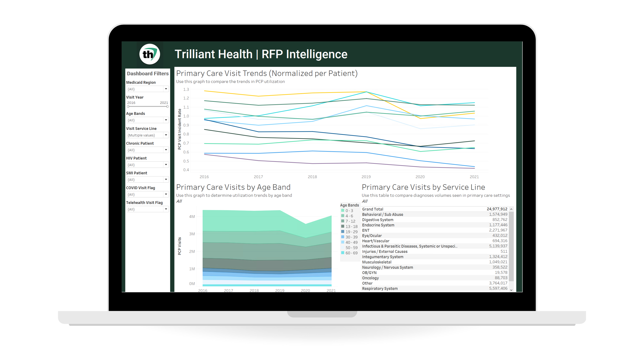Click the 4M label on PCP Visits axis
This screenshot has height=362, width=644.
[x=192, y=217]
